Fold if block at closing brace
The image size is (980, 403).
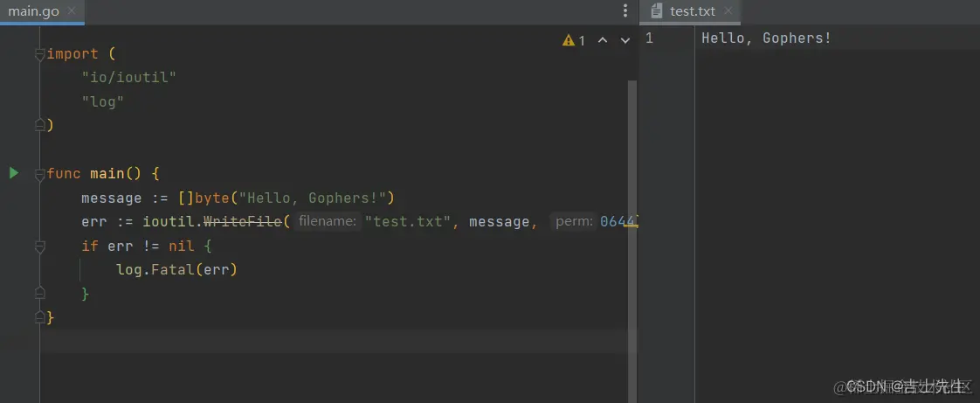pyautogui.click(x=40, y=294)
